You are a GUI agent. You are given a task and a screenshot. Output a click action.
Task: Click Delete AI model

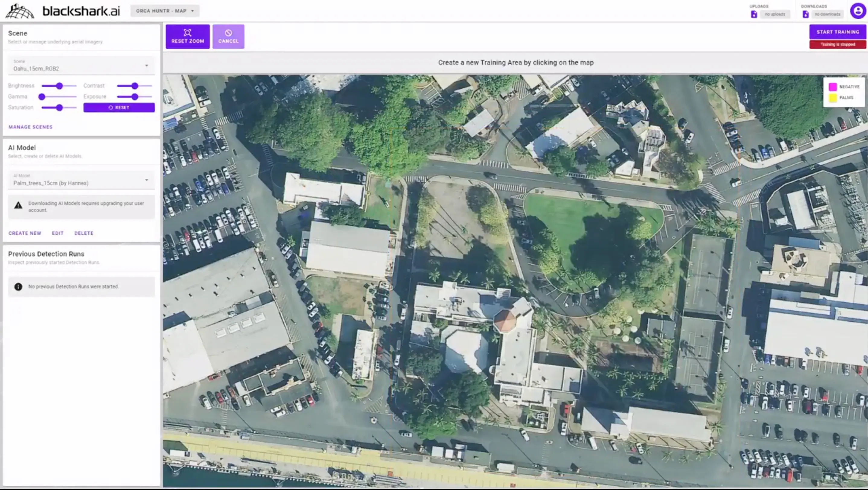(84, 233)
